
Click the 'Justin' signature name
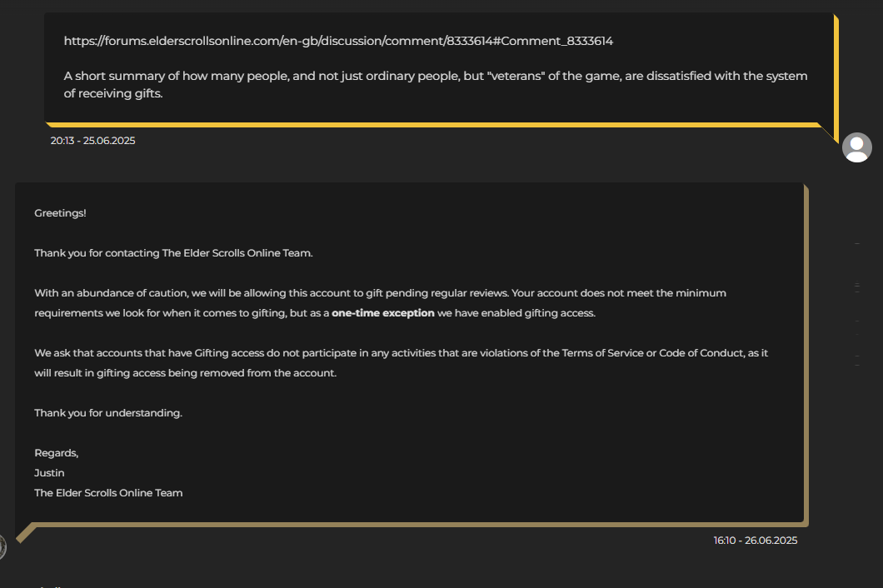coord(49,473)
